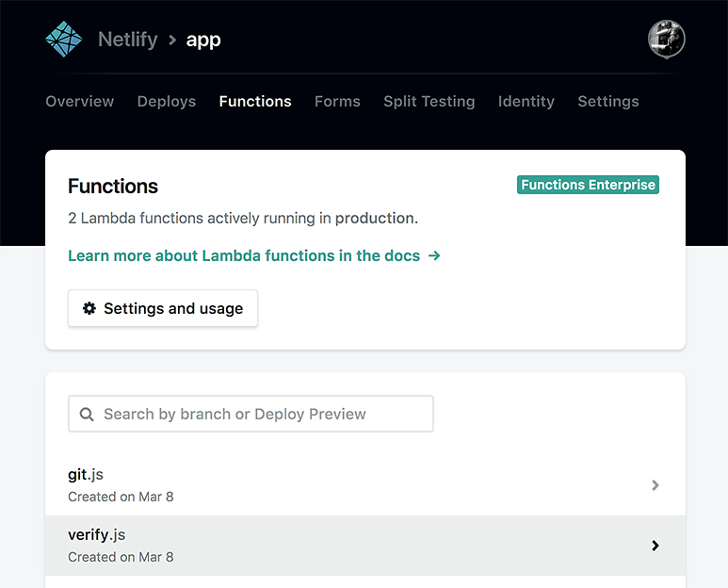Switch to the Deploys tab
This screenshot has width=728, height=588.
coord(167,101)
